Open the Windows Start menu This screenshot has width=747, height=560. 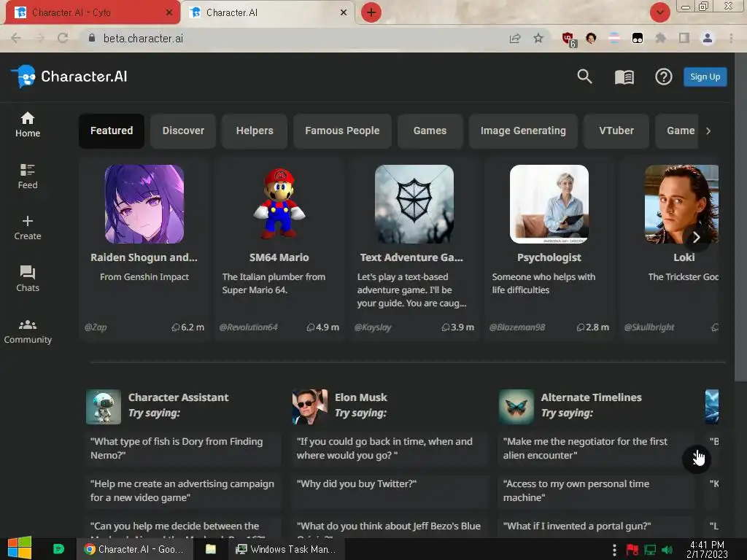(x=20, y=548)
